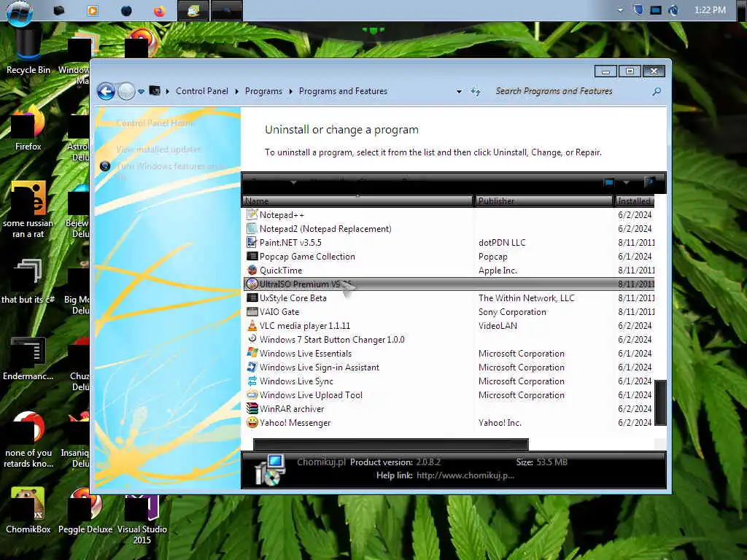Open Control Panel Home link
Screen dimensions: 747x560
coord(155,123)
